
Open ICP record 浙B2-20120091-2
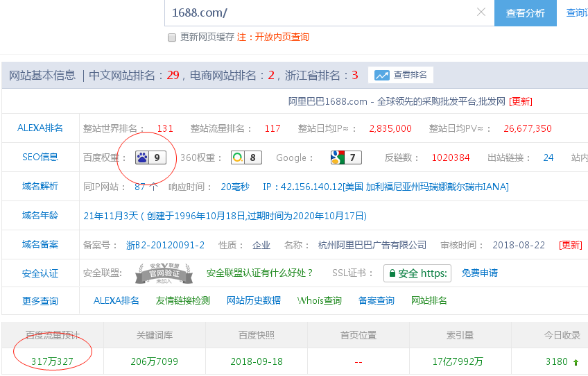pyautogui.click(x=165, y=245)
